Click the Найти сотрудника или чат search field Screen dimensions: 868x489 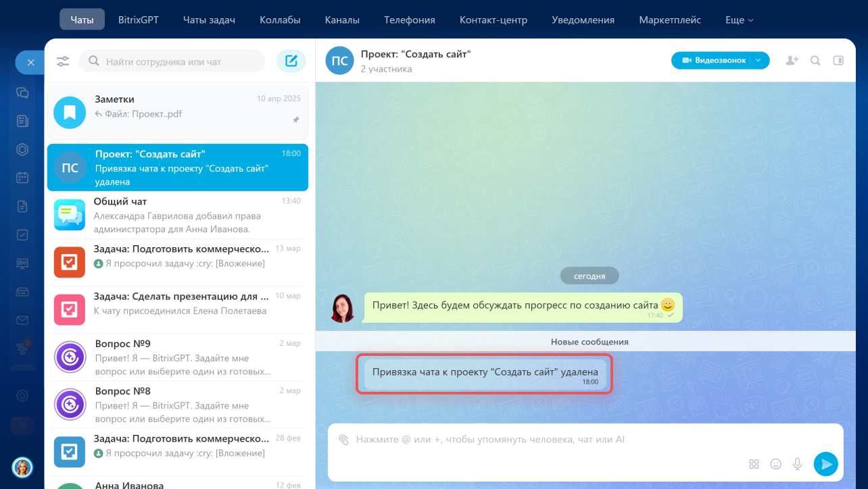[x=180, y=61]
